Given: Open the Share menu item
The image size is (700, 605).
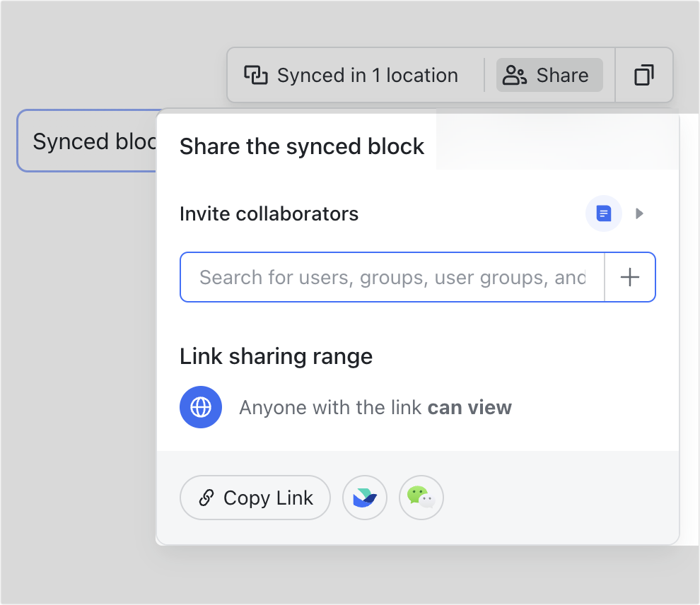Looking at the screenshot, I should point(549,75).
